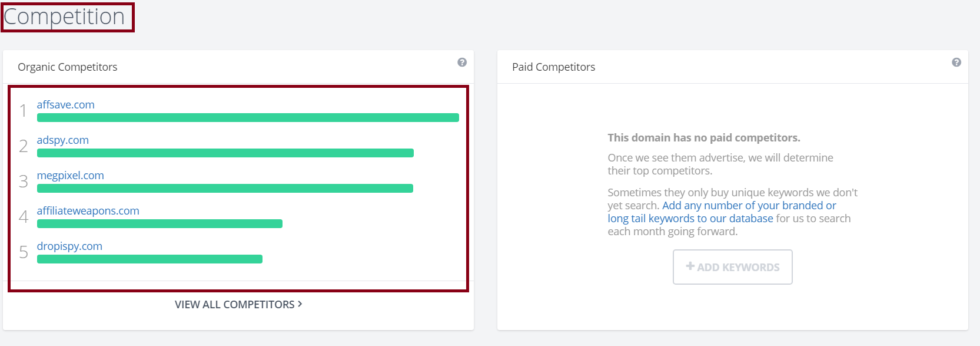Click the Paid Competitors panel title
Screen dimensions: 980x346
coord(553,67)
